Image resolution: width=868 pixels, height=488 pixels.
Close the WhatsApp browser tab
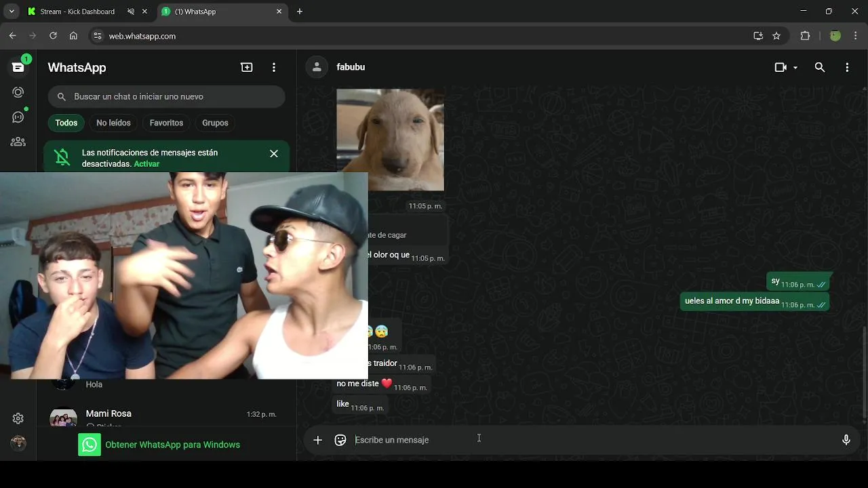tap(279, 12)
